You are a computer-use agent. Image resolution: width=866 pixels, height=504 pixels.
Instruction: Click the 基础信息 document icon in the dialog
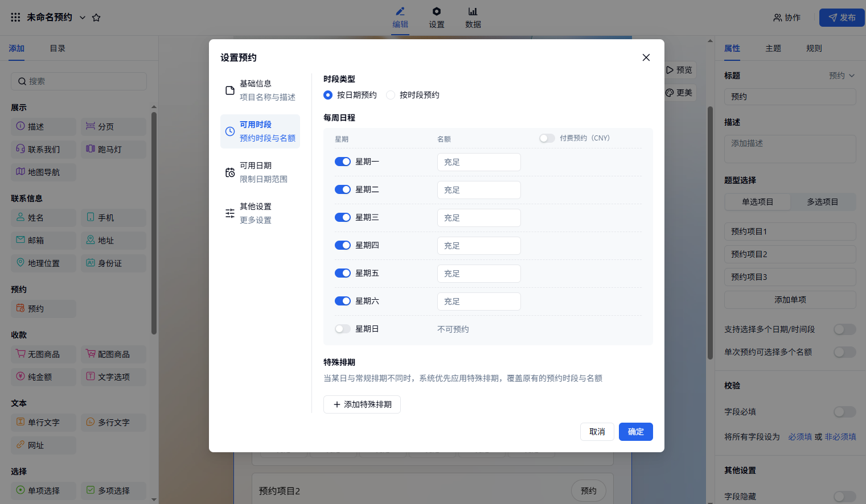coord(230,90)
